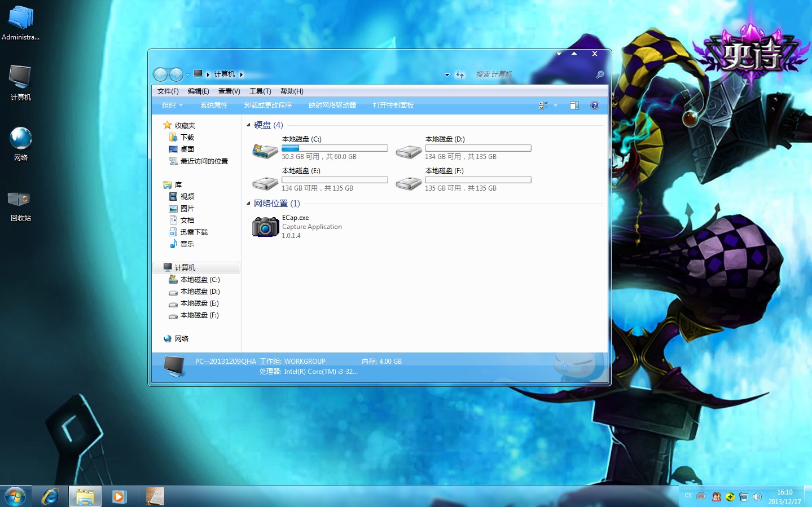This screenshot has height=507, width=812.
Task: Select 本地磁盘 (E:) in the navigation tree
Action: (x=194, y=303)
